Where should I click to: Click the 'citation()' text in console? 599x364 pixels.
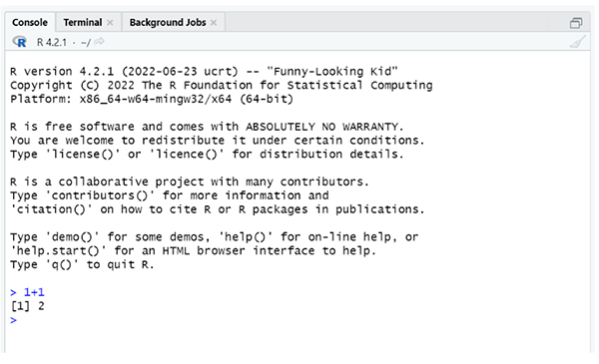click(52, 209)
